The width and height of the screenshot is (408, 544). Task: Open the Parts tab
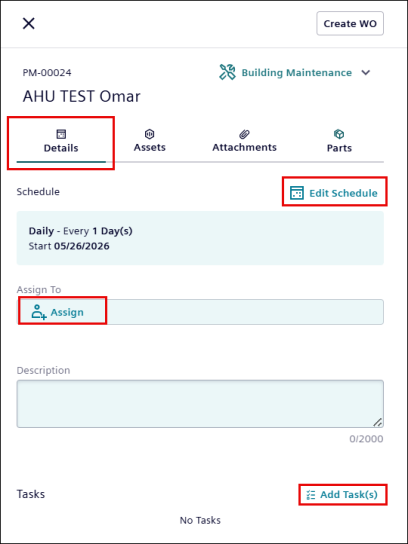pyautogui.click(x=339, y=142)
